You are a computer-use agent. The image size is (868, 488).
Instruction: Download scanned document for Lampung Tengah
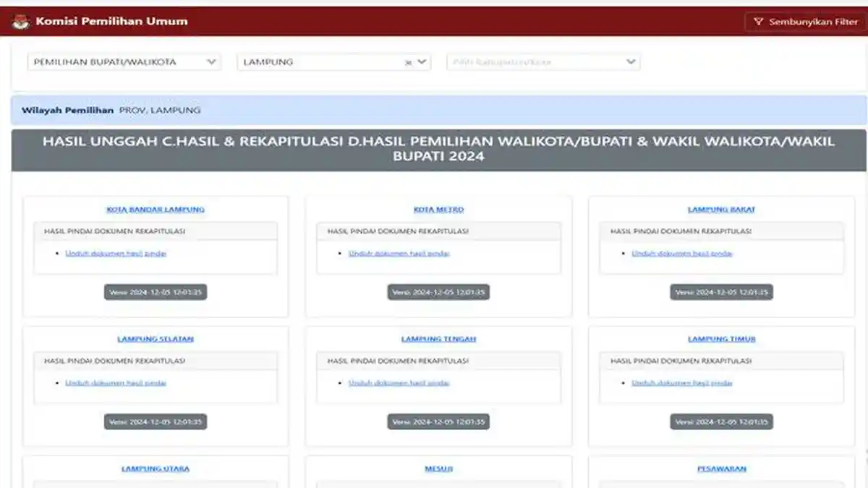pos(399,383)
